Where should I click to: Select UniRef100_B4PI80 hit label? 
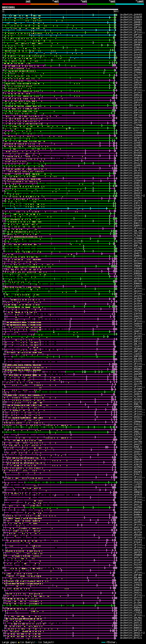[x=131, y=630]
